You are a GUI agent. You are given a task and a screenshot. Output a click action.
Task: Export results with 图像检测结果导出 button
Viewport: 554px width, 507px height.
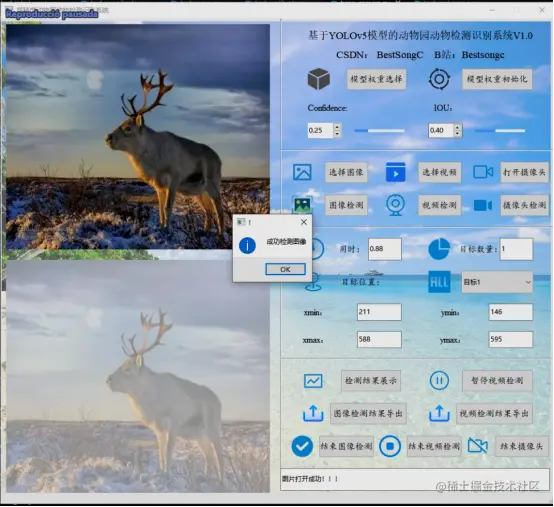[368, 413]
